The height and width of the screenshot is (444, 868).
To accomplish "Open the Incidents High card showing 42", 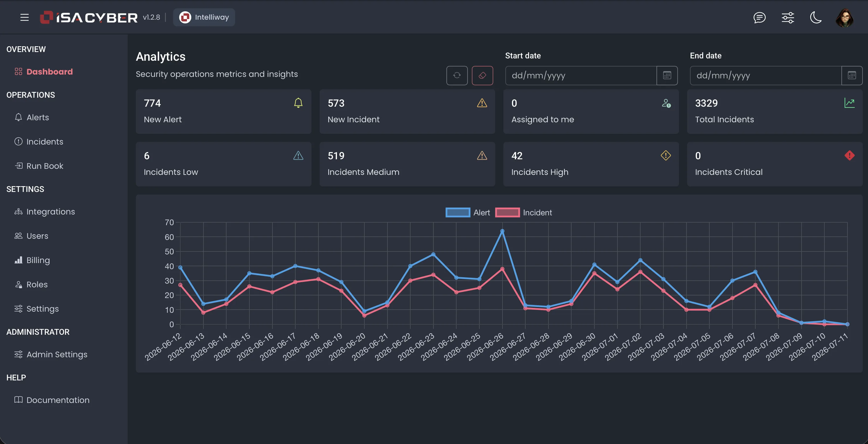I will point(591,164).
